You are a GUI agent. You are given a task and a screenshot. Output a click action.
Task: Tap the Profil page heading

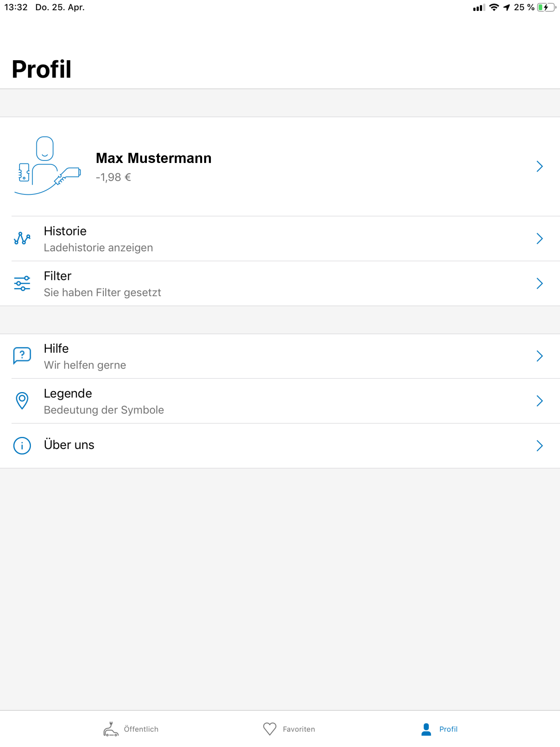click(x=42, y=69)
